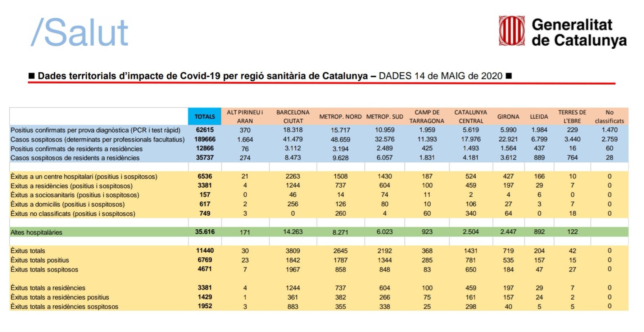This screenshot has width=644, height=332.
Task: Click the 'Èxitus totals positius' row label
Action: 40,260
